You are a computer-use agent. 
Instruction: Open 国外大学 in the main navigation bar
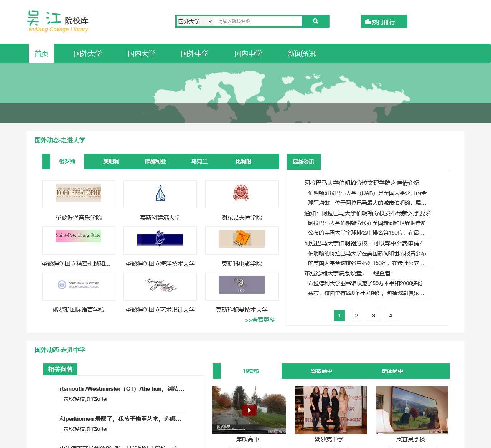point(88,53)
